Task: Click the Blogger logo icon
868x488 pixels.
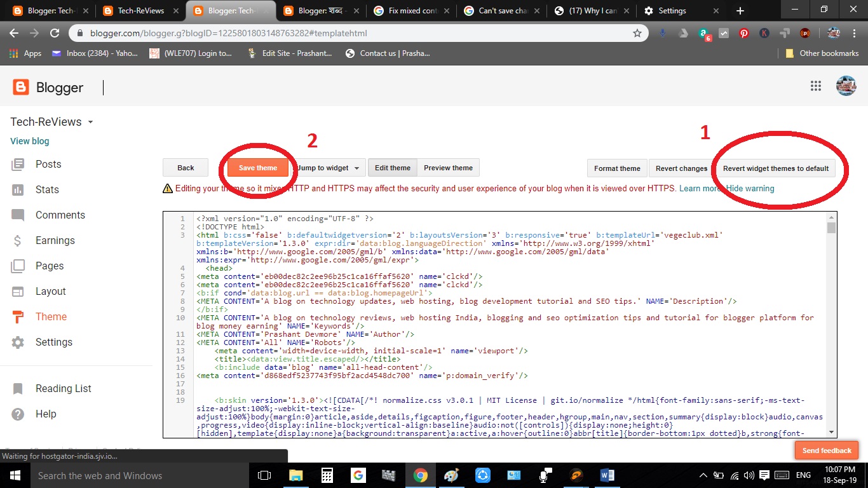Action: click(x=21, y=87)
